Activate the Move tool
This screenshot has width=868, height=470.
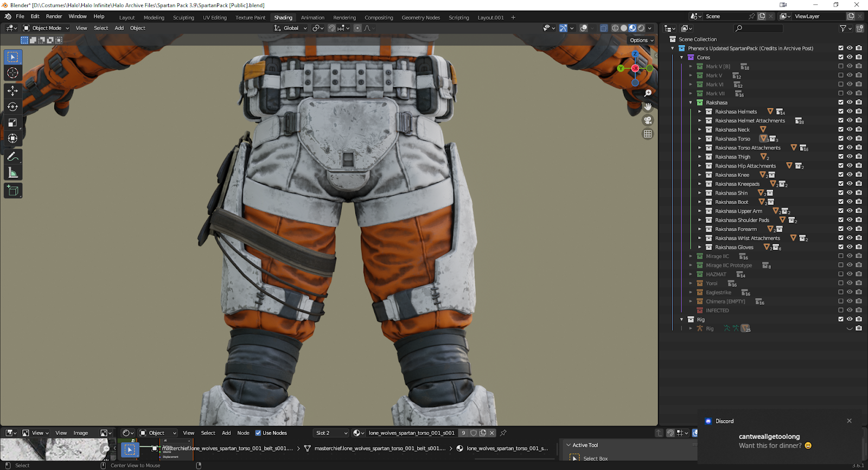pos(12,91)
